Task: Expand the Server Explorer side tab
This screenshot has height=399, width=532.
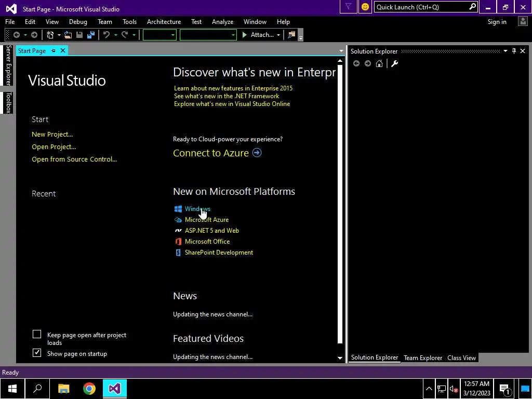Action: 8,65
